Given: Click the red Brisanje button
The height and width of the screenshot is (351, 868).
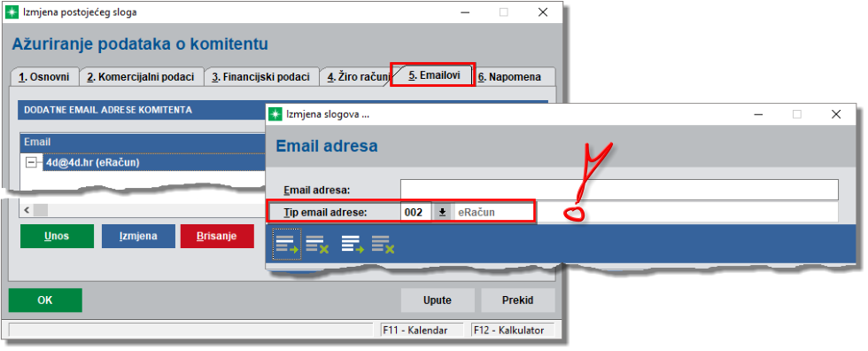Looking at the screenshot, I should coord(217,236).
